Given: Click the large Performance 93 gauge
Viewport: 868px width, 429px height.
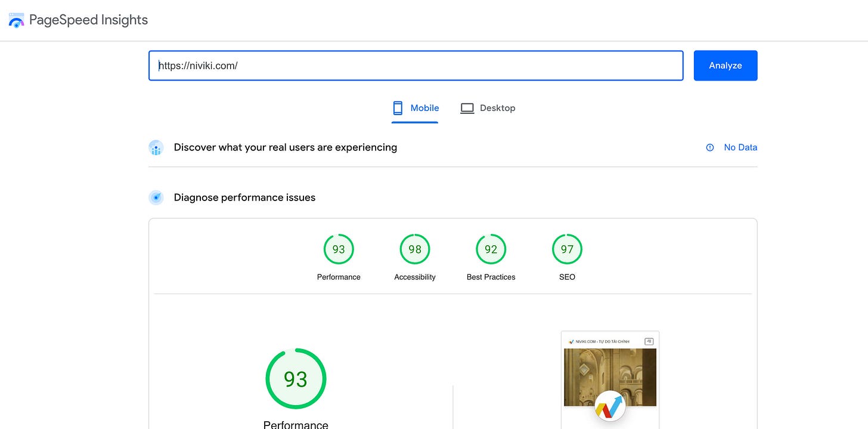Looking at the screenshot, I should pyautogui.click(x=296, y=379).
